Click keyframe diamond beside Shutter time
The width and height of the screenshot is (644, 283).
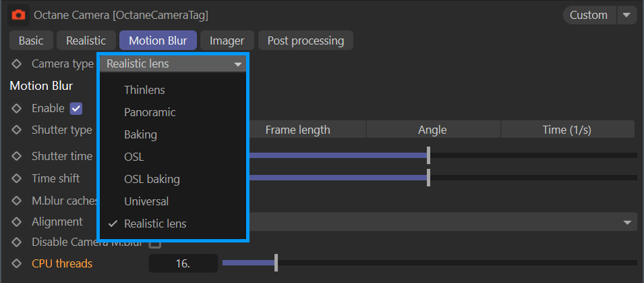[17, 156]
